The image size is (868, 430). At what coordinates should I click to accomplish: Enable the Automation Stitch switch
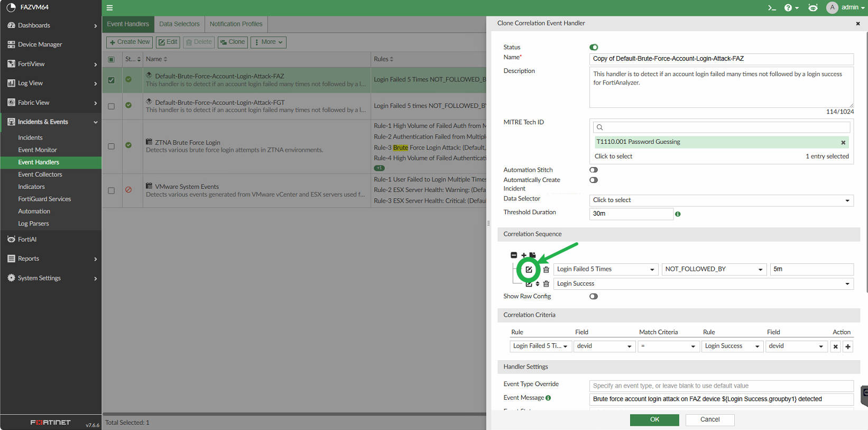(594, 170)
